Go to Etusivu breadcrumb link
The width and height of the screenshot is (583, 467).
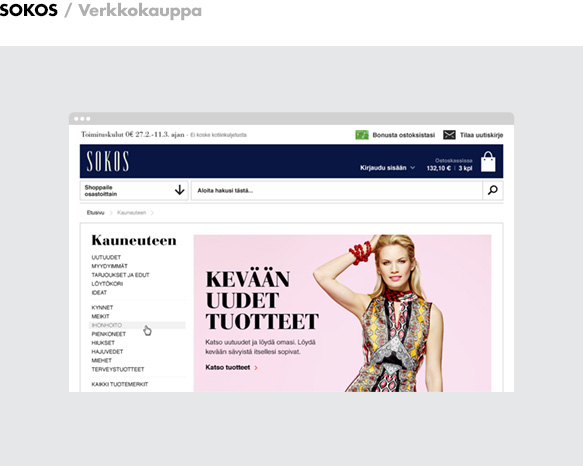click(96, 213)
